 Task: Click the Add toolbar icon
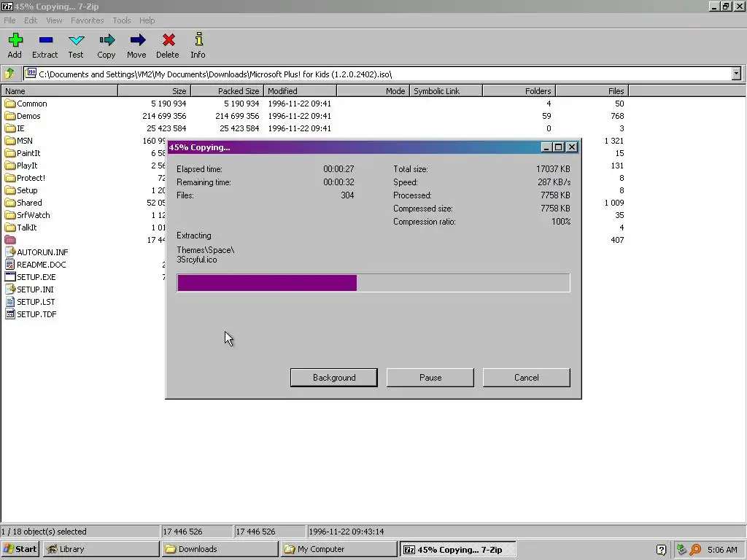coord(15,40)
